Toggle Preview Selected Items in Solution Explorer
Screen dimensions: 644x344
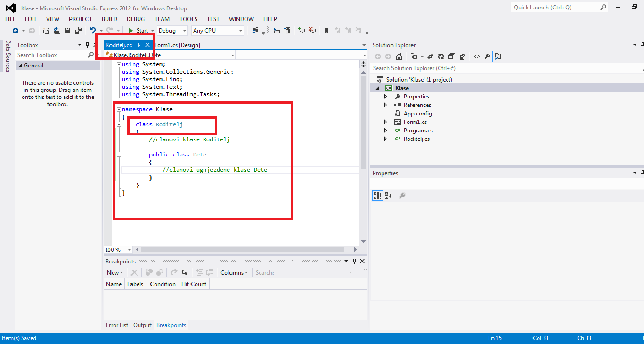(x=498, y=57)
